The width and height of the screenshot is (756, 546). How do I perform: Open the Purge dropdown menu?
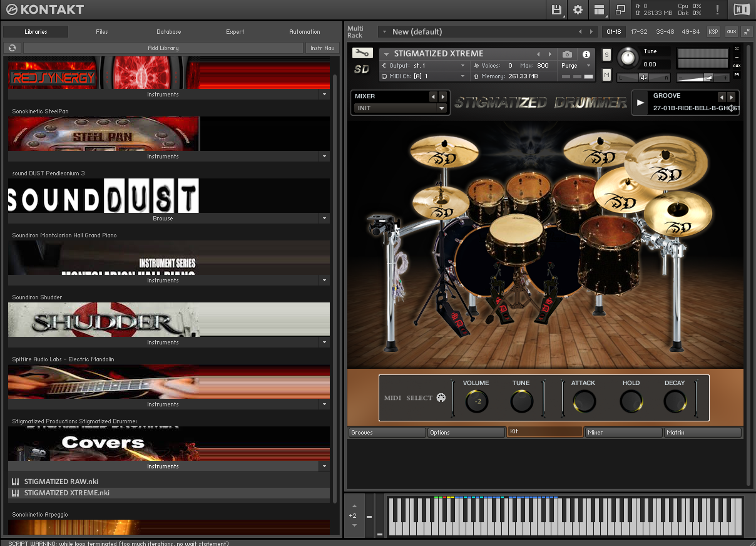(576, 66)
